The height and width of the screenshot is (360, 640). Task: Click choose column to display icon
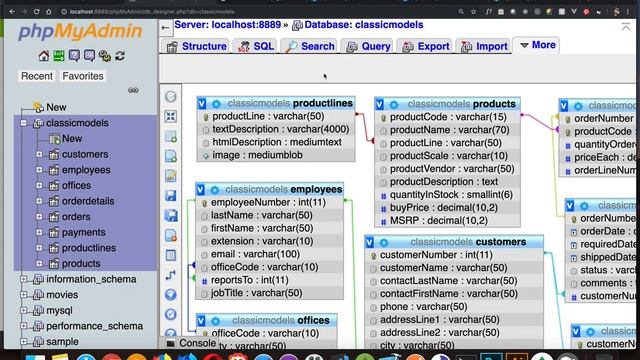[x=171, y=295]
